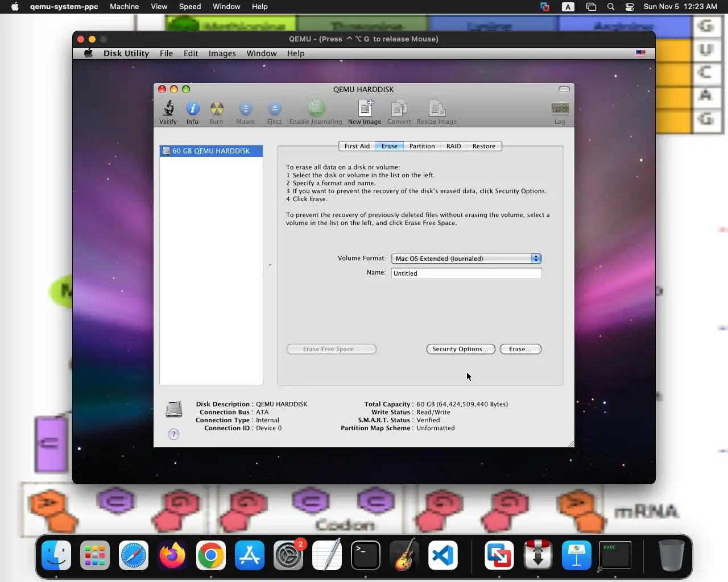Viewport: 728px width, 582px height.
Task: Open the QEMU Speed menu
Action: [190, 7]
